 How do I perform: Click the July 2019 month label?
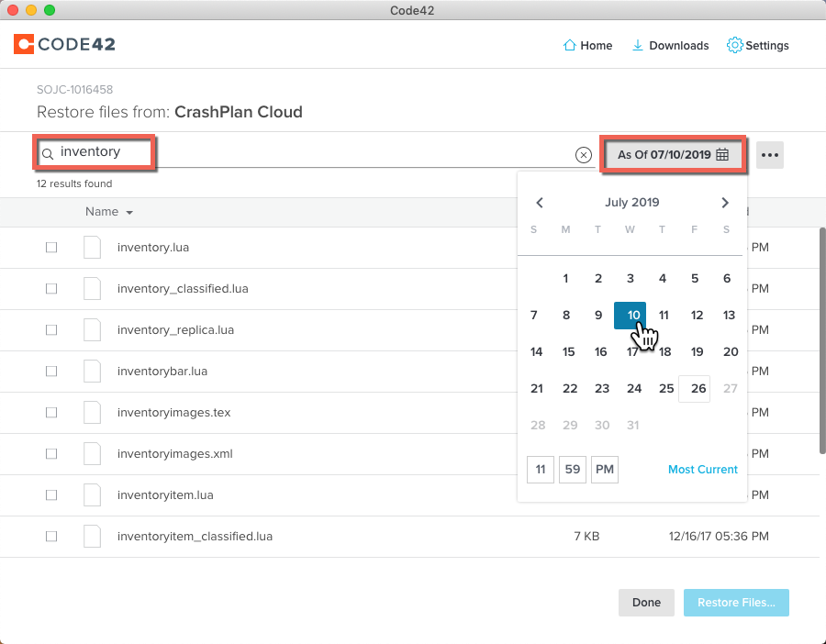click(632, 203)
